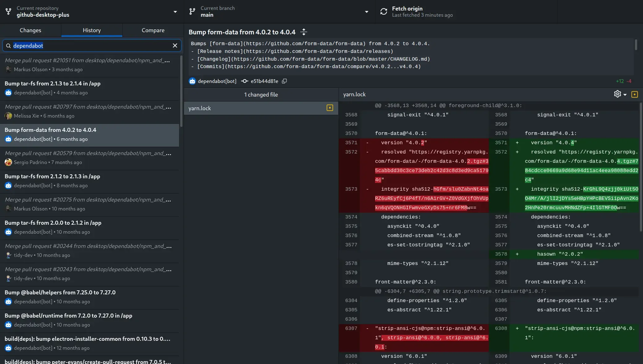The image size is (643, 364).
Task: Click the Fetch origin sync icon
Action: point(384,12)
